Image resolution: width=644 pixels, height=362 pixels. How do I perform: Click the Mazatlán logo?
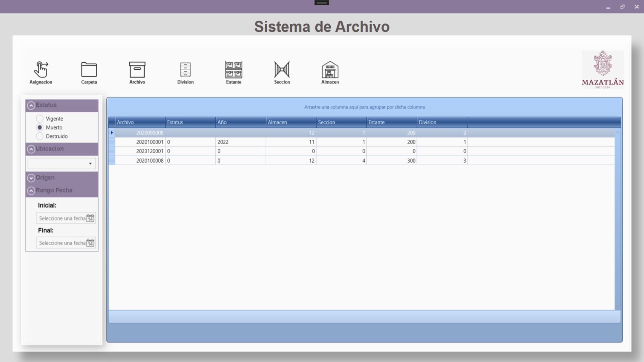[x=602, y=69]
